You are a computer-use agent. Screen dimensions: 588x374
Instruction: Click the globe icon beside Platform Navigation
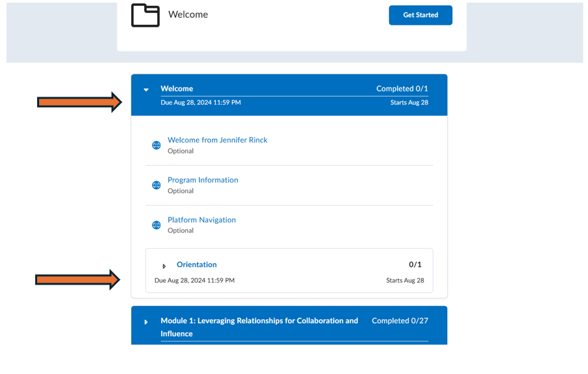(x=156, y=225)
